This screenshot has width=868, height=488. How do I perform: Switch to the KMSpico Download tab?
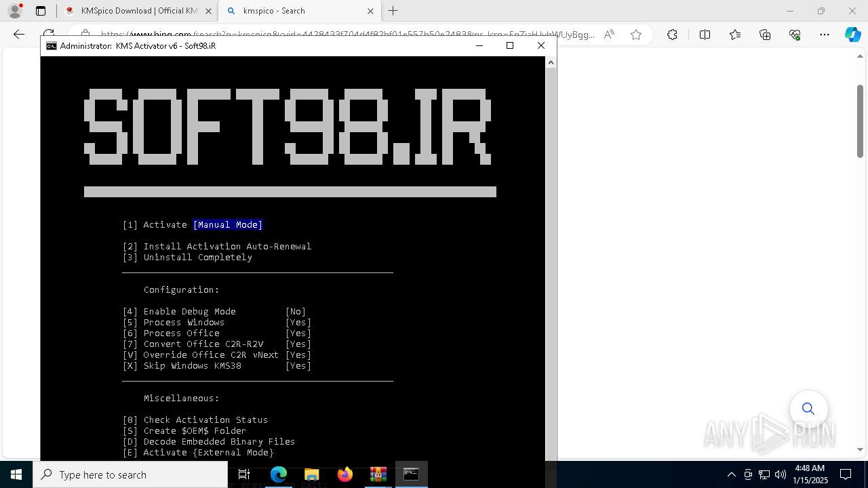(x=139, y=11)
